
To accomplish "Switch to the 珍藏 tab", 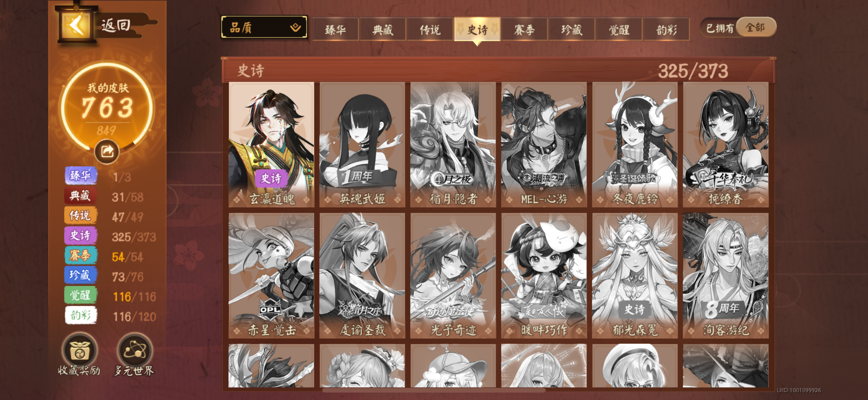I will tap(572, 30).
